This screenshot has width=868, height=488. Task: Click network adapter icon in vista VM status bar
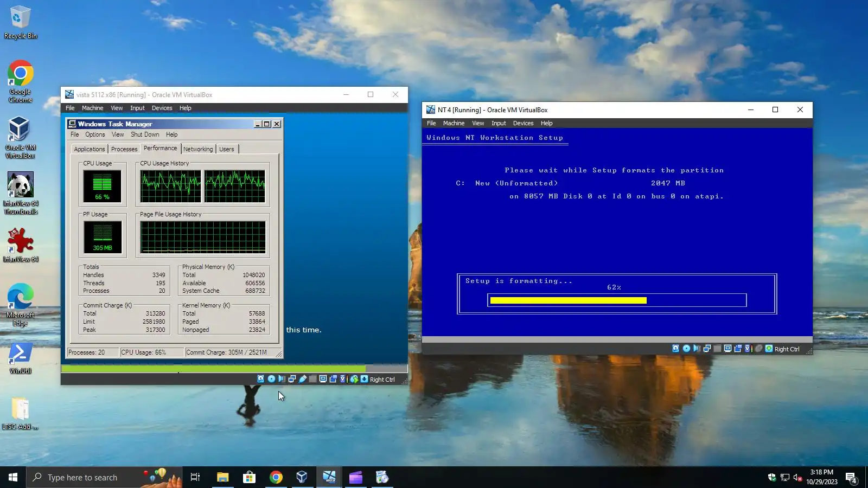click(292, 379)
